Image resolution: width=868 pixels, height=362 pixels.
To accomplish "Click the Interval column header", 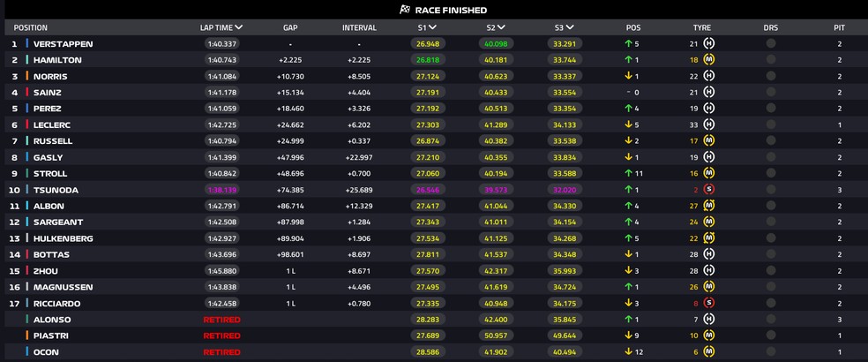I will coord(359,27).
